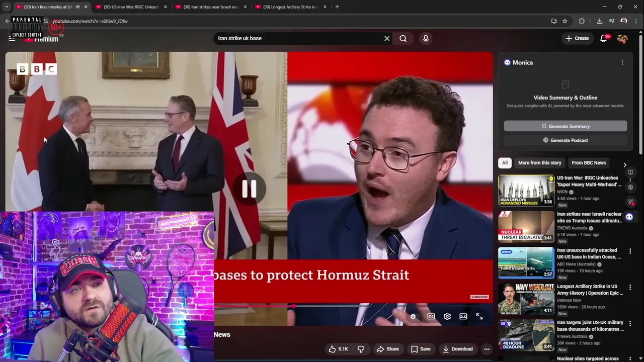The width and height of the screenshot is (644, 362).
Task: Dislike the video
Action: (361, 349)
